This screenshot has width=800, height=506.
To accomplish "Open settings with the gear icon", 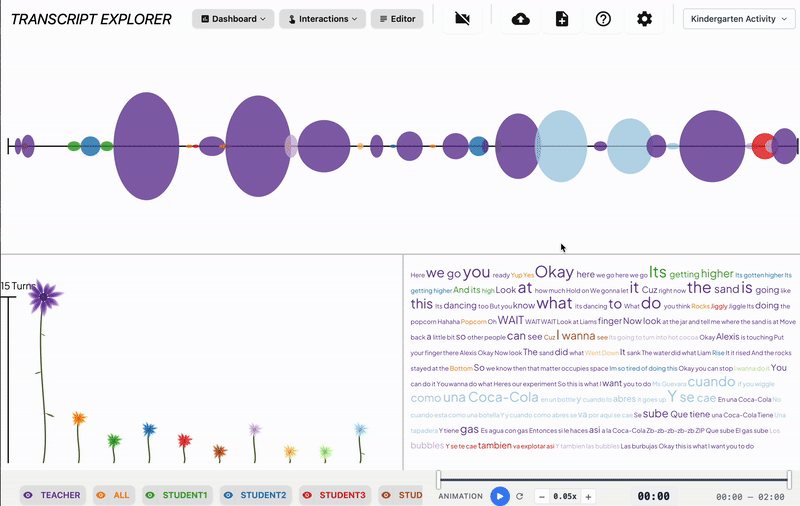I will tap(644, 19).
